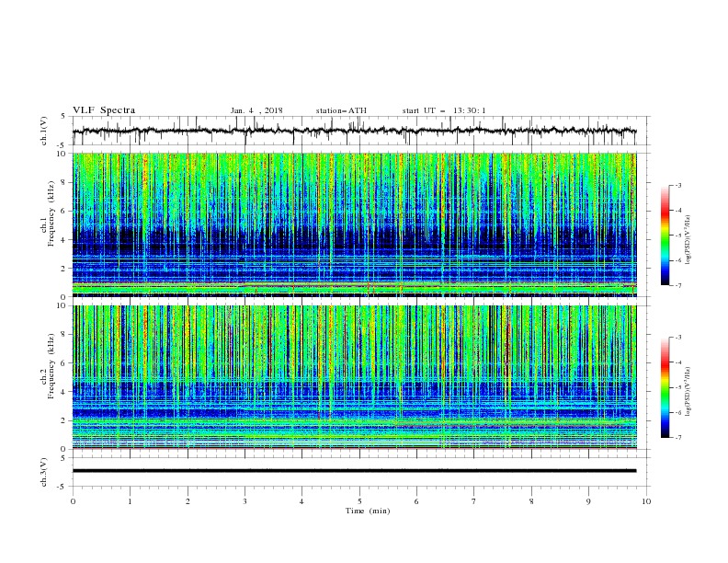Click time axis tick label '7'
This screenshot has width=728, height=563.
(x=474, y=501)
